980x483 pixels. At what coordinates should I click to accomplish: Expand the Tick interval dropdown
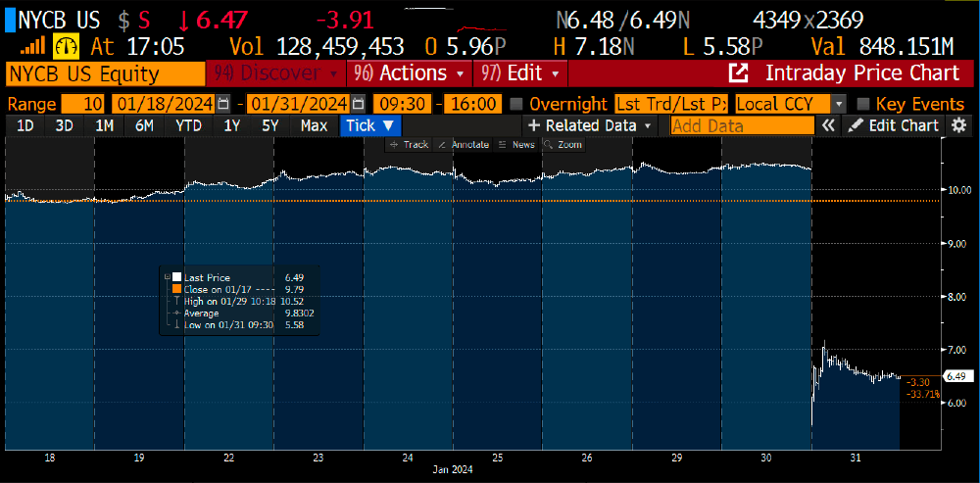point(370,125)
